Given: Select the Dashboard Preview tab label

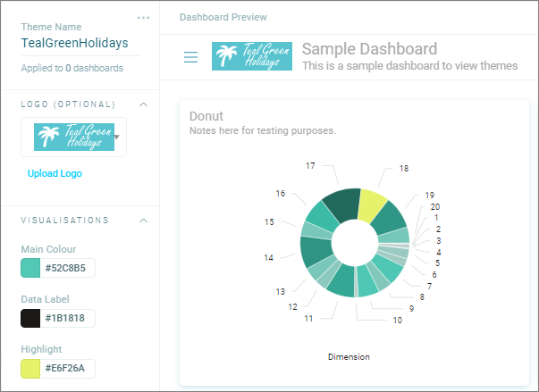Looking at the screenshot, I should point(223,17).
